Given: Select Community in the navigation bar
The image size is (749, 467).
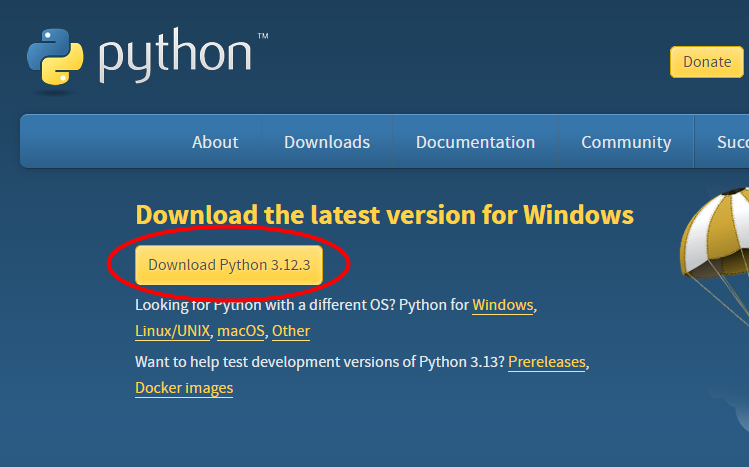Looking at the screenshot, I should pos(626,142).
